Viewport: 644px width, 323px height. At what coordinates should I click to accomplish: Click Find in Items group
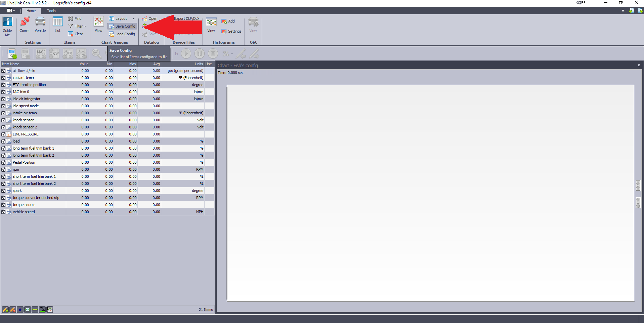click(75, 18)
